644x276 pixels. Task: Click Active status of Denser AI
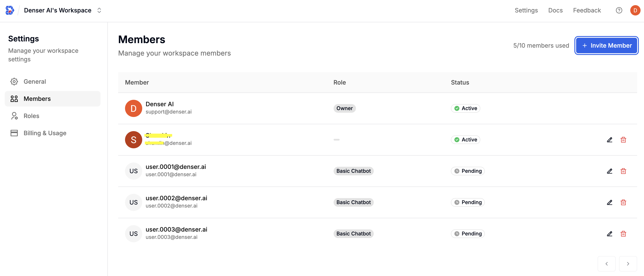465,108
